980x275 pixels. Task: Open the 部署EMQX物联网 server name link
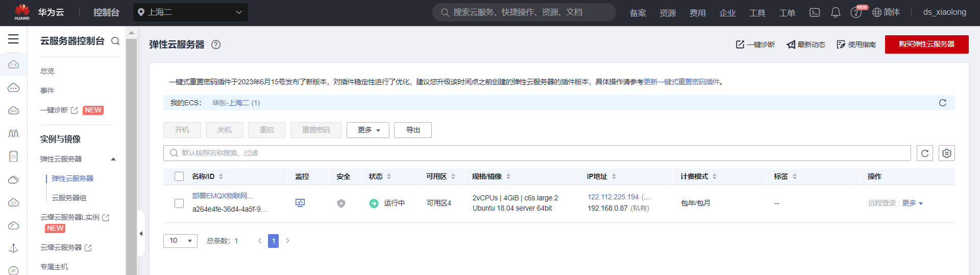click(223, 196)
